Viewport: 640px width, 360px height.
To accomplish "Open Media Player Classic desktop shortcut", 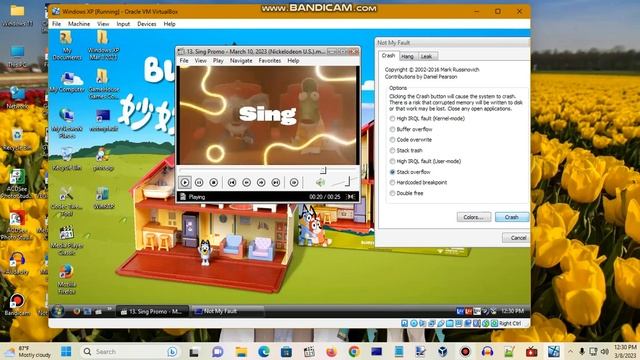I will pyautogui.click(x=67, y=240).
